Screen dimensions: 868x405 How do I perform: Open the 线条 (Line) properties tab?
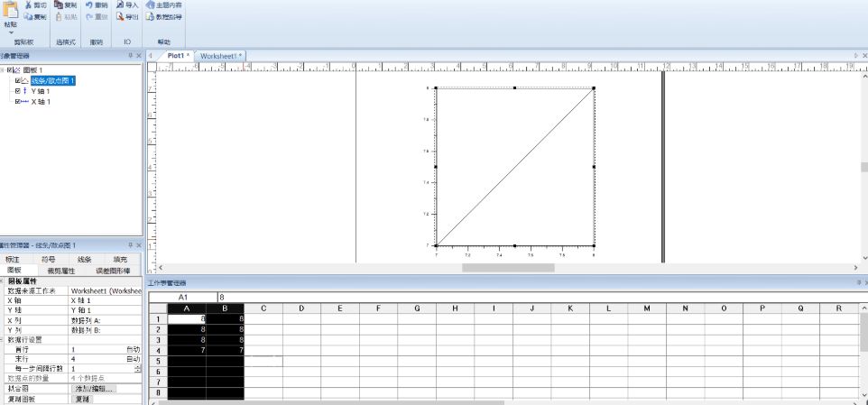pyautogui.click(x=84, y=260)
